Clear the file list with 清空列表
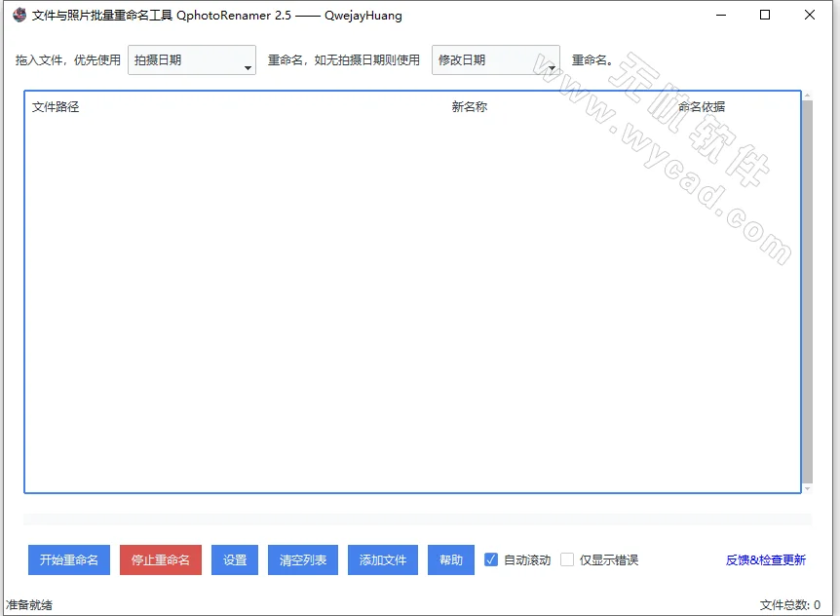This screenshot has width=840, height=616. pos(302,559)
